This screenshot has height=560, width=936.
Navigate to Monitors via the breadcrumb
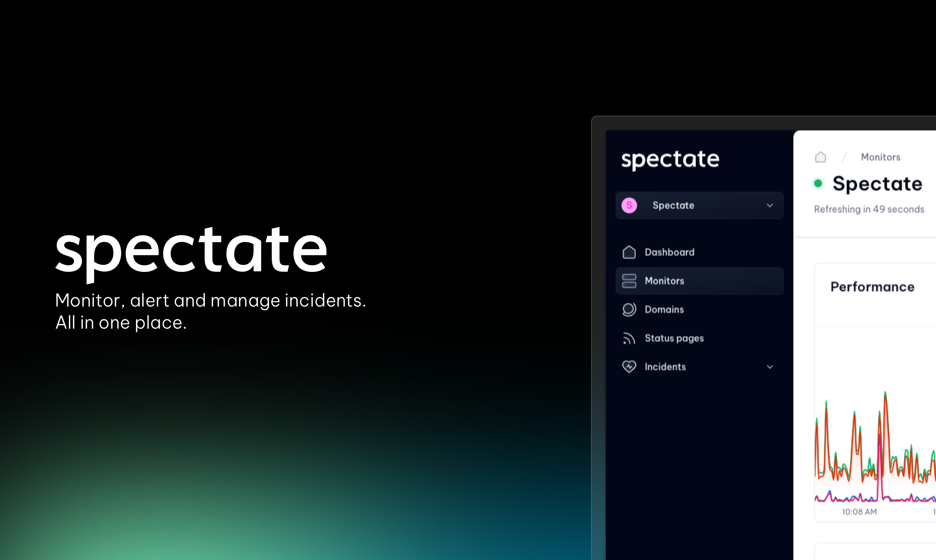tap(880, 157)
